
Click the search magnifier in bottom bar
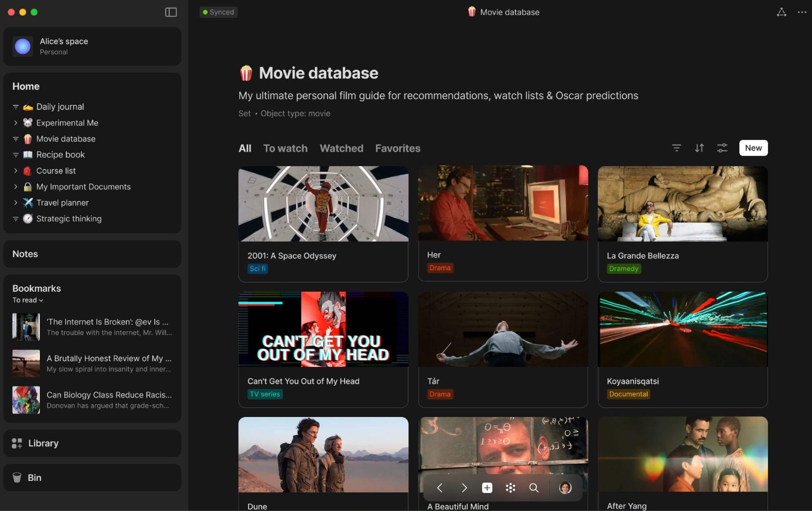coord(534,488)
